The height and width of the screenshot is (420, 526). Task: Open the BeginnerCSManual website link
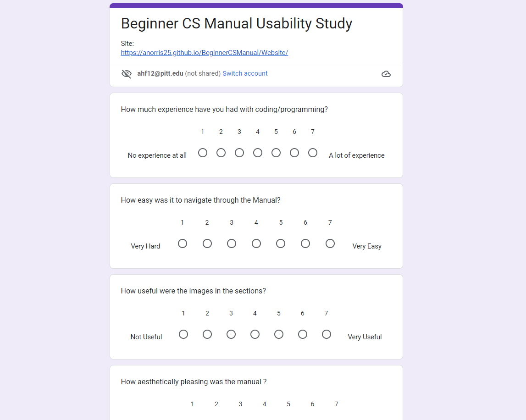pos(204,53)
